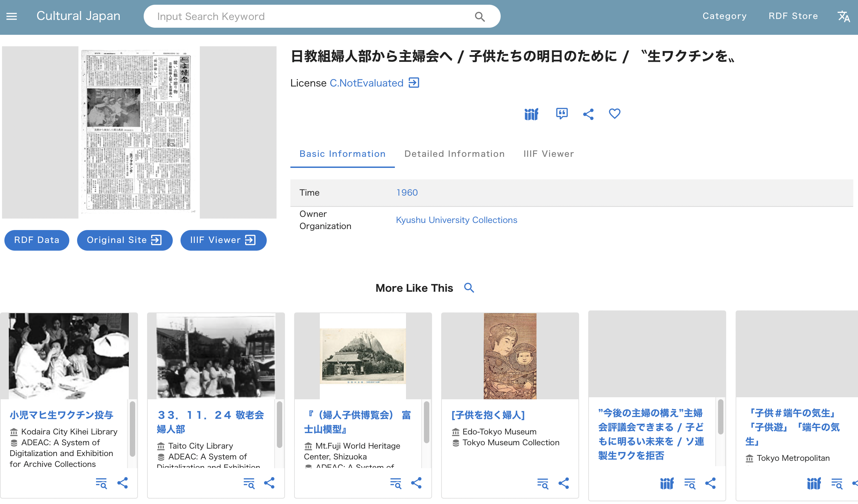Switch to Detailed Information tab

(454, 154)
